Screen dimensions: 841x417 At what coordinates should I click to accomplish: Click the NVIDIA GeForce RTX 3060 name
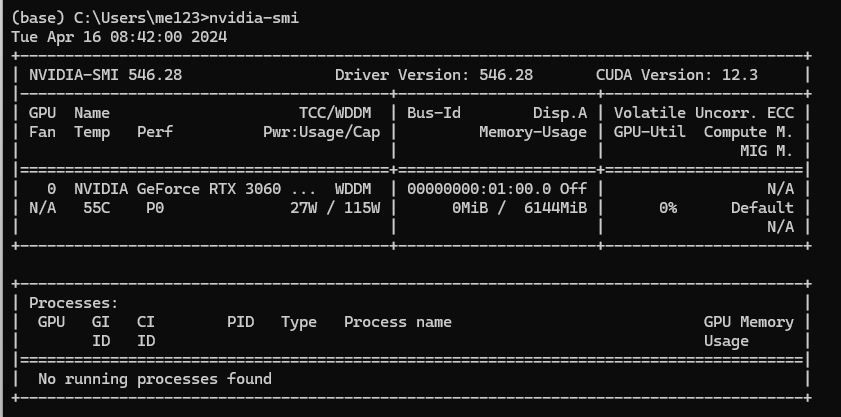[178, 189]
